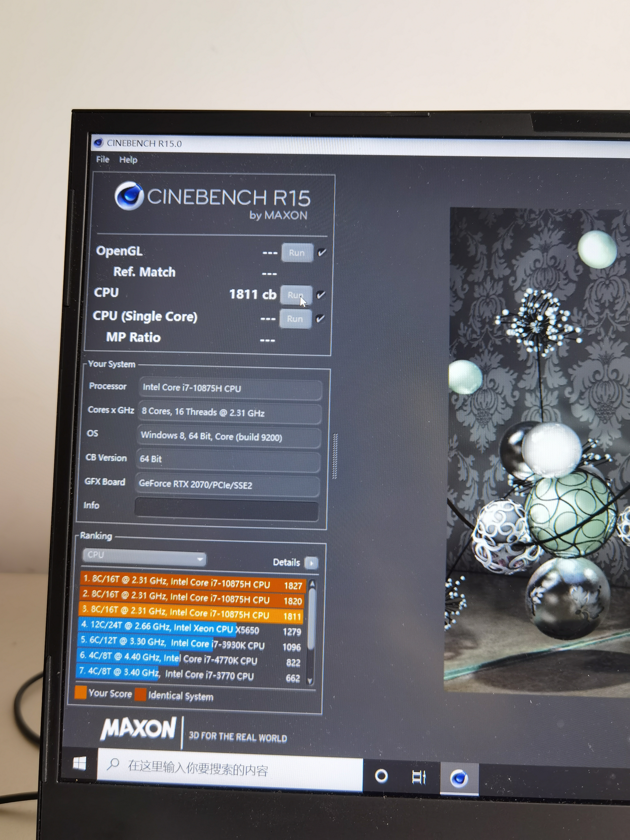Open Cortana circle icon on taskbar
The image size is (630, 840).
pyautogui.click(x=381, y=776)
